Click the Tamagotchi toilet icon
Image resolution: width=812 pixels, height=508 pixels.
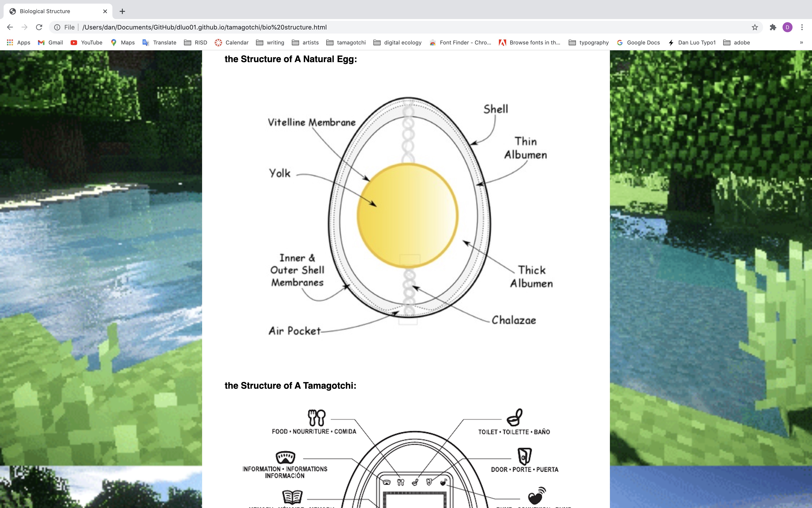[514, 417]
